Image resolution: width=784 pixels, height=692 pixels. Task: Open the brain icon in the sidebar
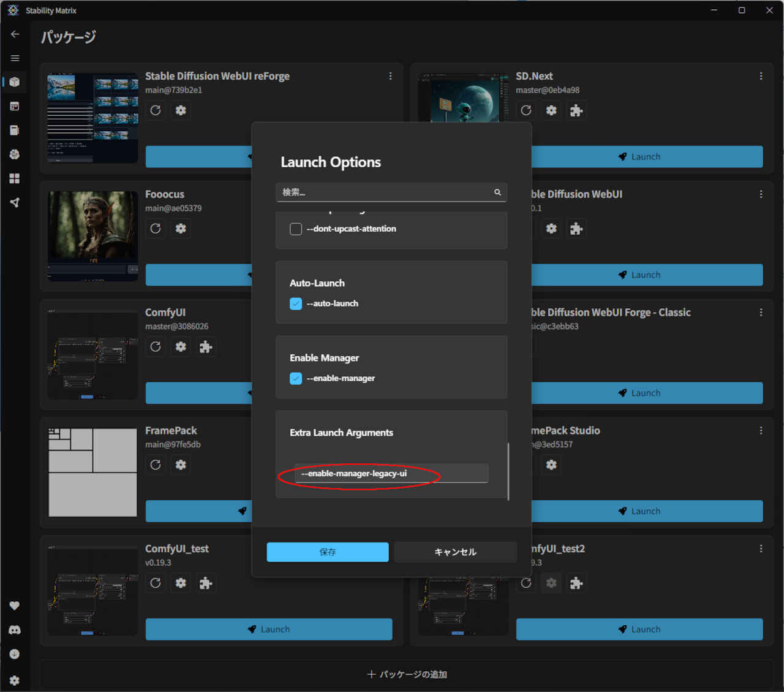click(x=15, y=154)
